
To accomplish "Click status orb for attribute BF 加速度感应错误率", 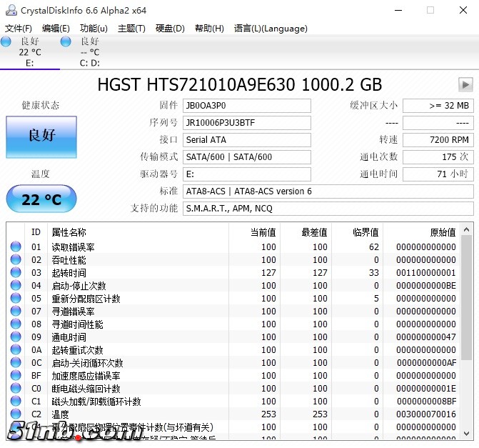I will tap(16, 375).
